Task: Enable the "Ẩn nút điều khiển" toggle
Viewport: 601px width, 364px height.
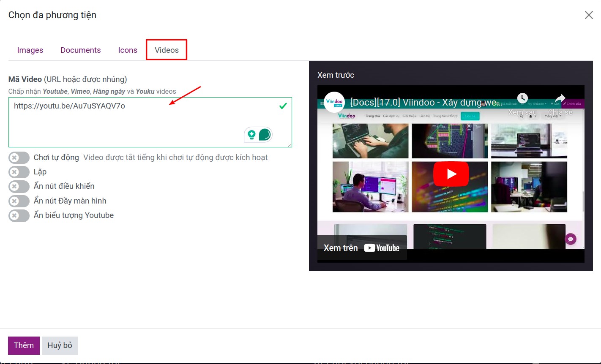Action: (x=19, y=186)
